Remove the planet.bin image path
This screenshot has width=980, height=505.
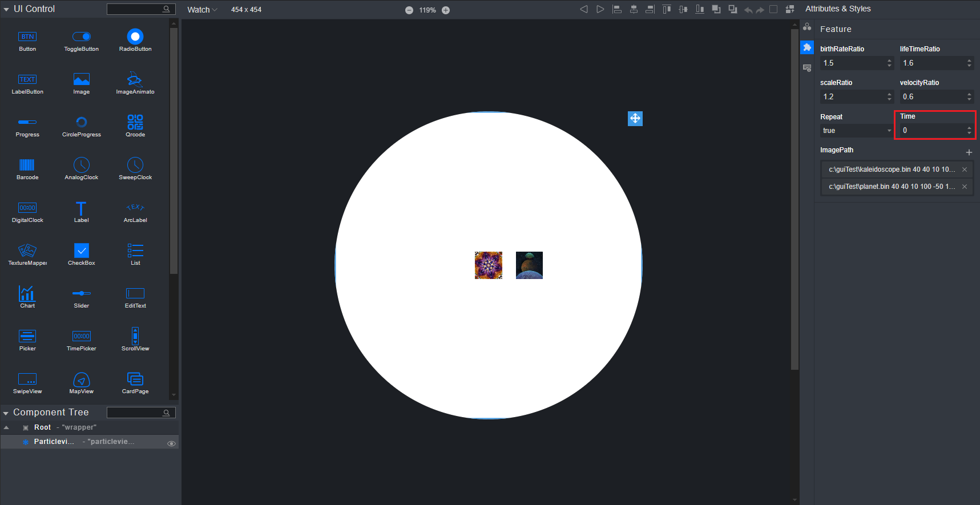[x=965, y=187]
